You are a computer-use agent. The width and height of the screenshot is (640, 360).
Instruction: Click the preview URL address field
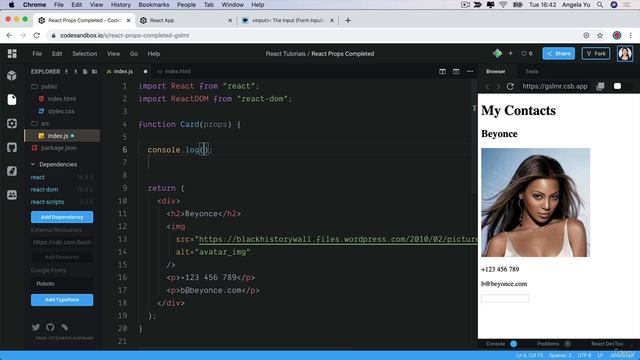click(x=555, y=86)
